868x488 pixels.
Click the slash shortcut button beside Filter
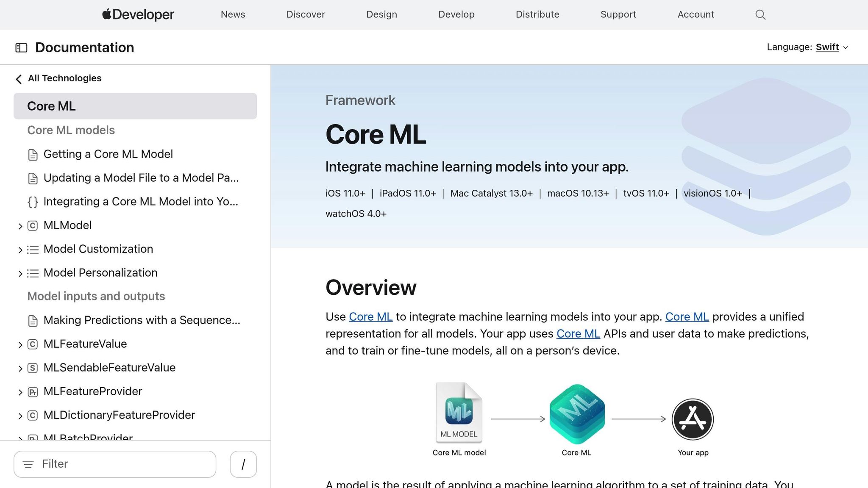[243, 464]
